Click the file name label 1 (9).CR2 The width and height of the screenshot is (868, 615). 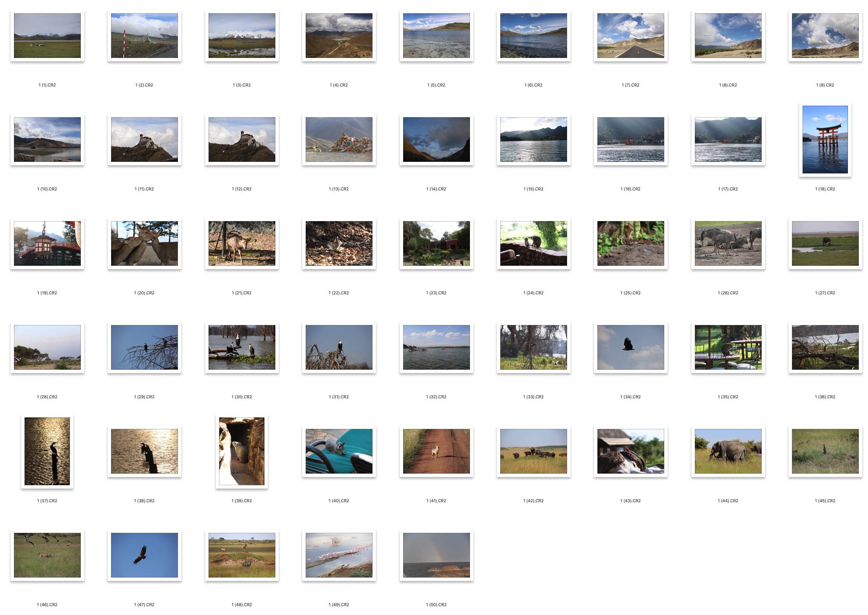pos(824,85)
